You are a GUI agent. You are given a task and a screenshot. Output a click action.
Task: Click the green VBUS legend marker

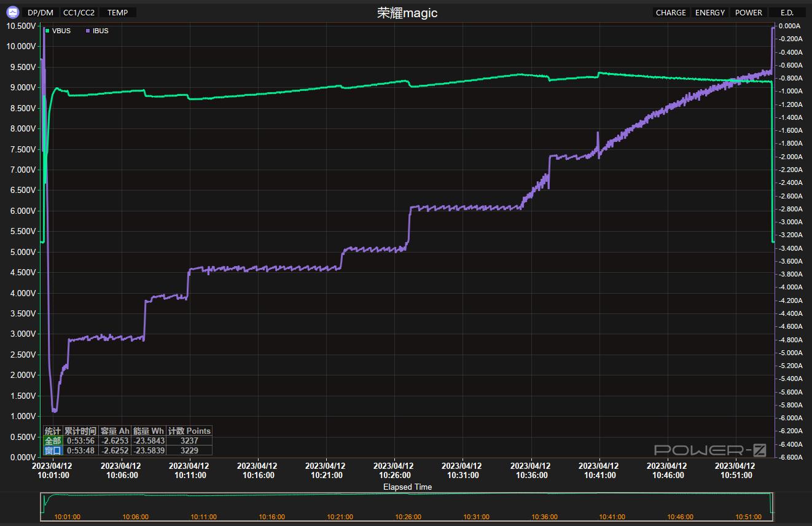tap(47, 31)
